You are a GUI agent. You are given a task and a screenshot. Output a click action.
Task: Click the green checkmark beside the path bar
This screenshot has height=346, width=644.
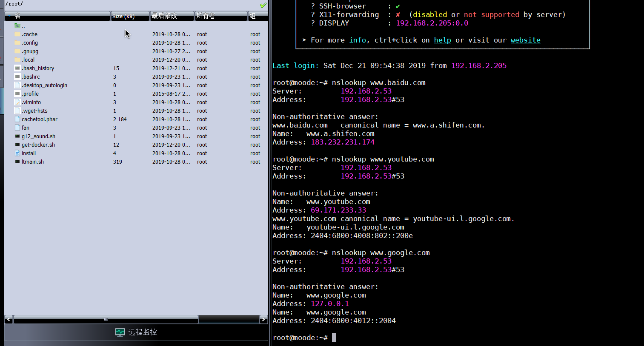coord(263,5)
